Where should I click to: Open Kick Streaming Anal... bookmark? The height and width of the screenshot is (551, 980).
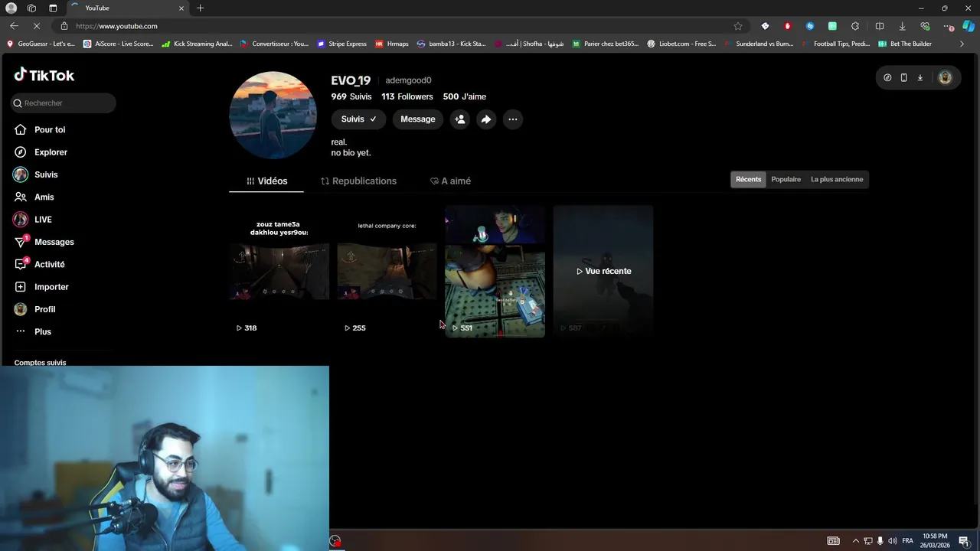click(x=197, y=44)
